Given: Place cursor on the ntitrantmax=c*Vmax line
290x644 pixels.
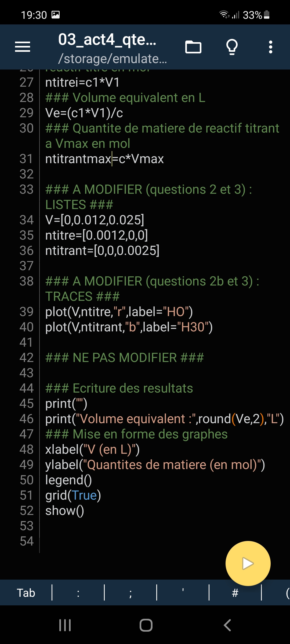Looking at the screenshot, I should [104, 159].
